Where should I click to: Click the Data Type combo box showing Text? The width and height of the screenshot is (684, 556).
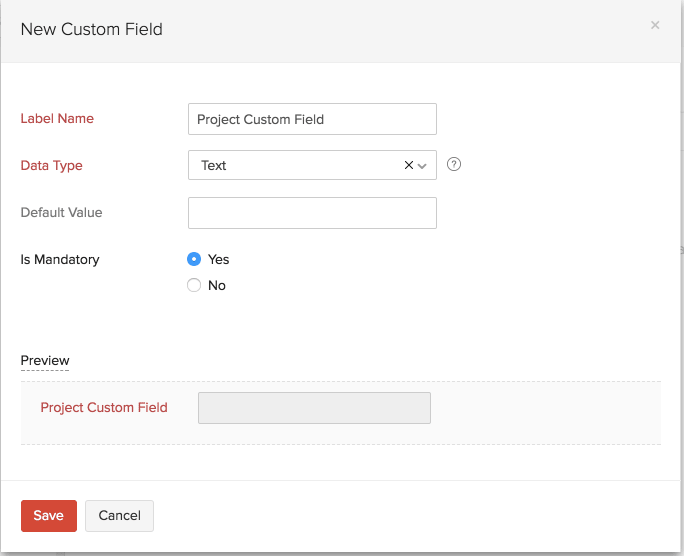(x=295, y=166)
